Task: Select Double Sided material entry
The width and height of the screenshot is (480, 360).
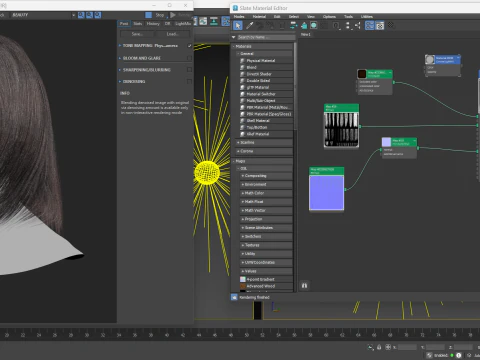Action: tap(266, 81)
